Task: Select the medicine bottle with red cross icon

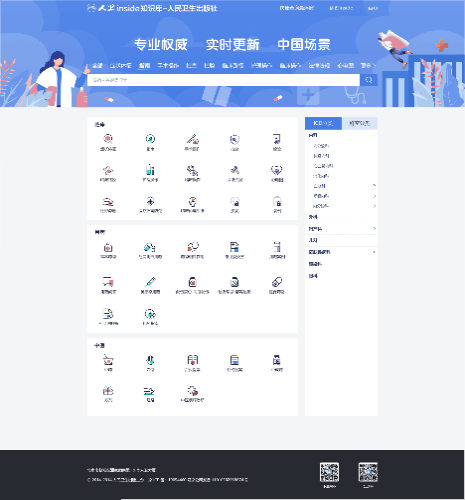Action: pyautogui.click(x=192, y=282)
